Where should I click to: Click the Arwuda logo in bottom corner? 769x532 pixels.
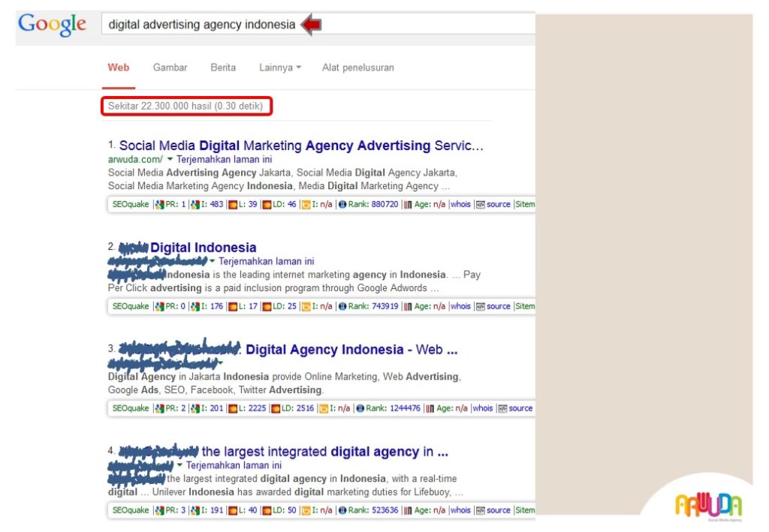(708, 506)
